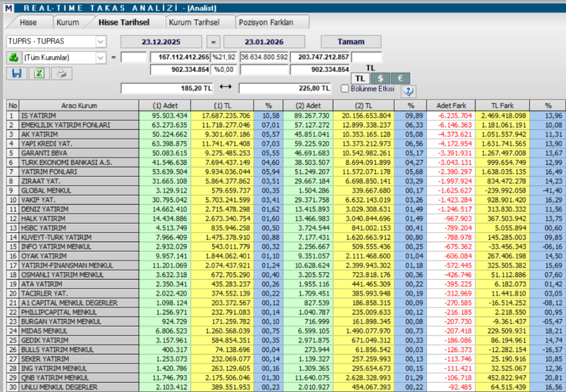Image resolution: width=566 pixels, height=392 pixels.
Task: Print the table using the printer icon
Action: (x=62, y=73)
